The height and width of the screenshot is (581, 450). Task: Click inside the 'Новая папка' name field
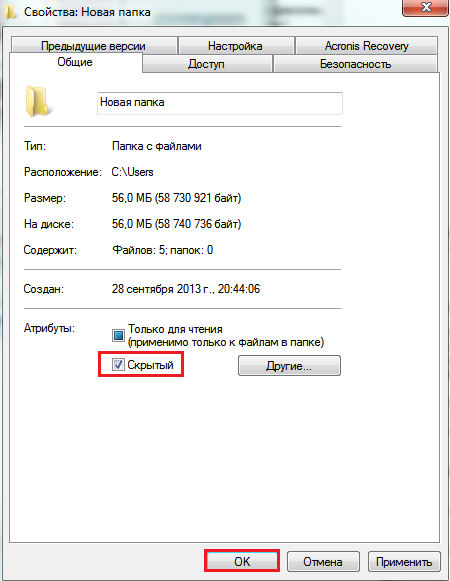coord(220,103)
